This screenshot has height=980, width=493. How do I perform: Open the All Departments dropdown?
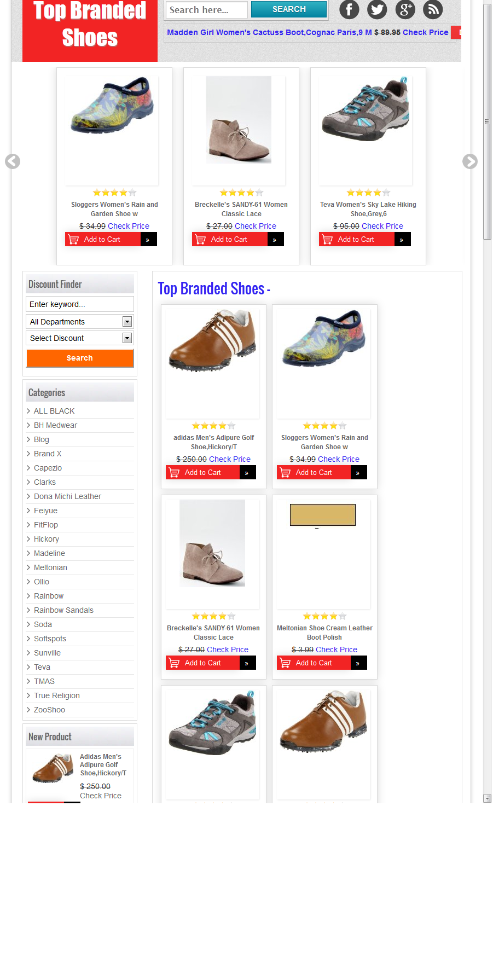[80, 322]
